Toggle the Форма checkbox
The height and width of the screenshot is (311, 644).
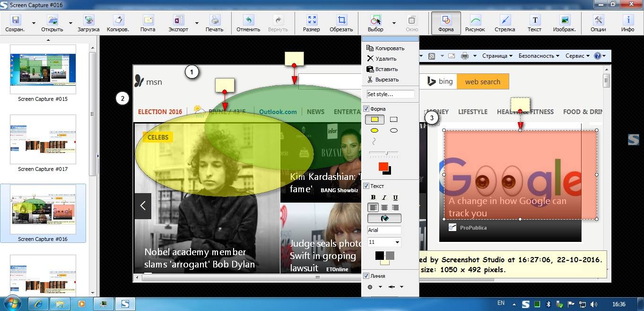366,109
